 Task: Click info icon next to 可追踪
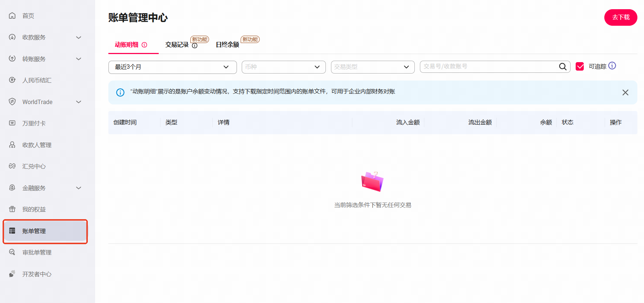(x=612, y=65)
